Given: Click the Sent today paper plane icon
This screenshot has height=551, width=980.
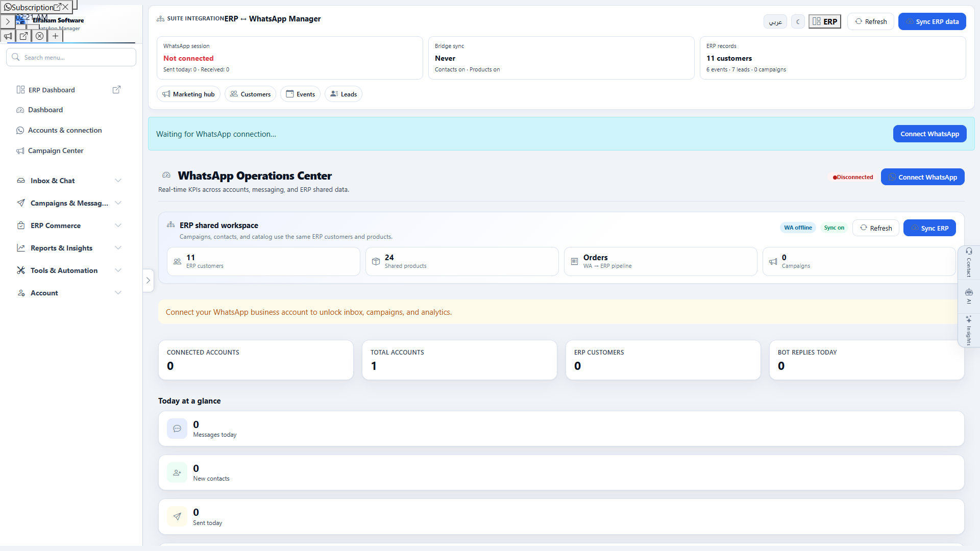Looking at the screenshot, I should 177,516.
